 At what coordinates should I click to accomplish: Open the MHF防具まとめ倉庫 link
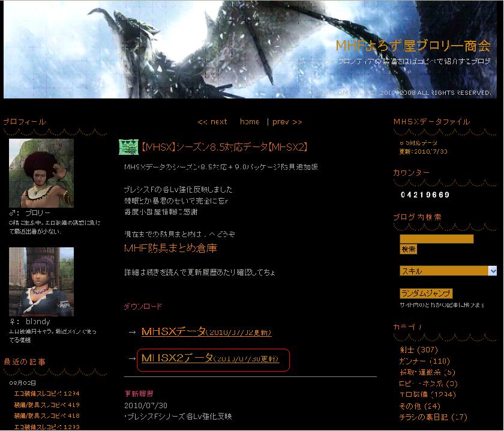click(x=170, y=248)
